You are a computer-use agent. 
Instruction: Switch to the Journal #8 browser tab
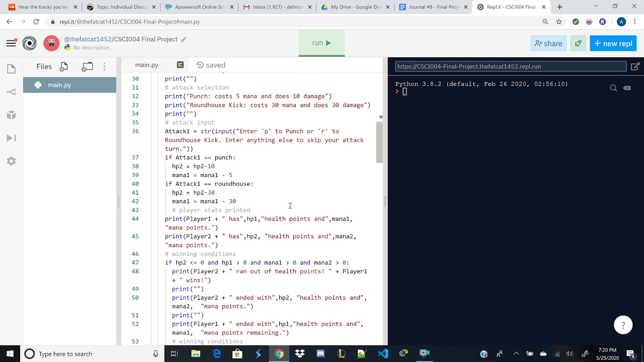pyautogui.click(x=433, y=7)
